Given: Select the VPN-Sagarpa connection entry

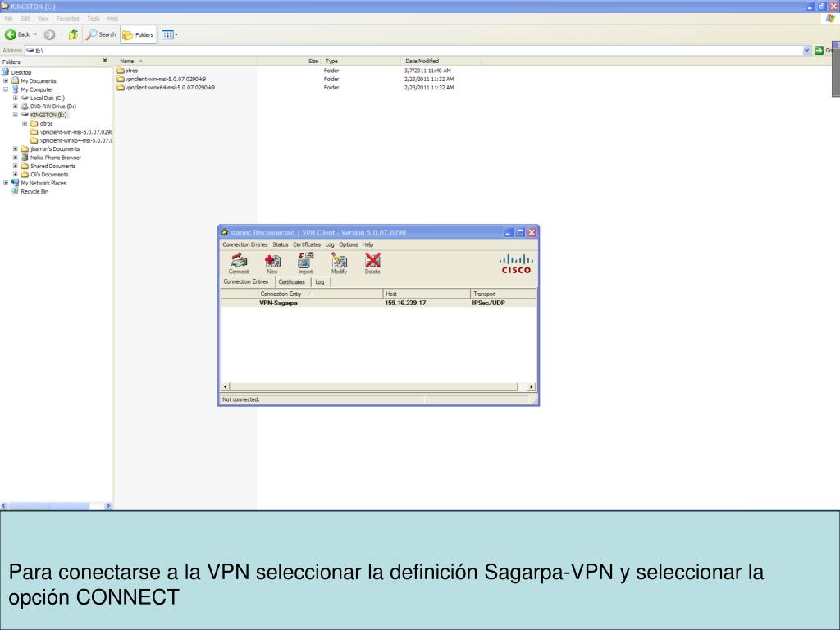Looking at the screenshot, I should pyautogui.click(x=378, y=304).
